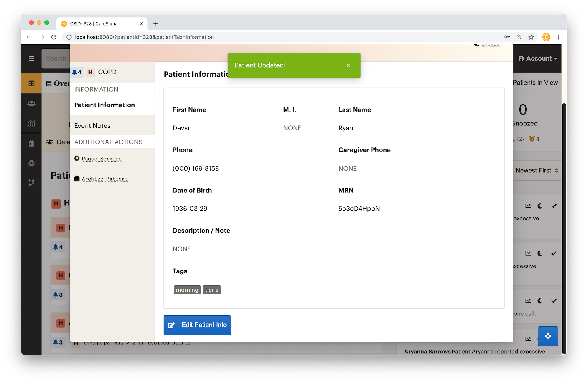
Task: Change the Newest First sort order
Action: click(x=537, y=170)
